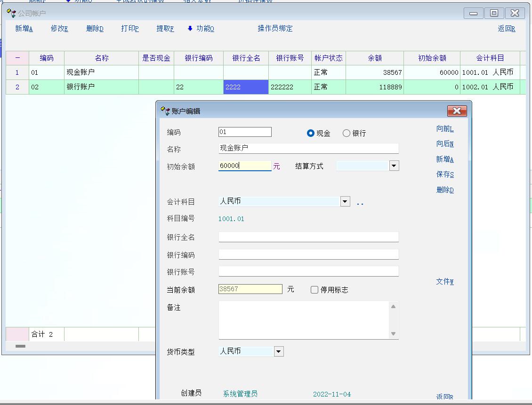
Task: Click the 银行全名 input field
Action: tap(308, 237)
